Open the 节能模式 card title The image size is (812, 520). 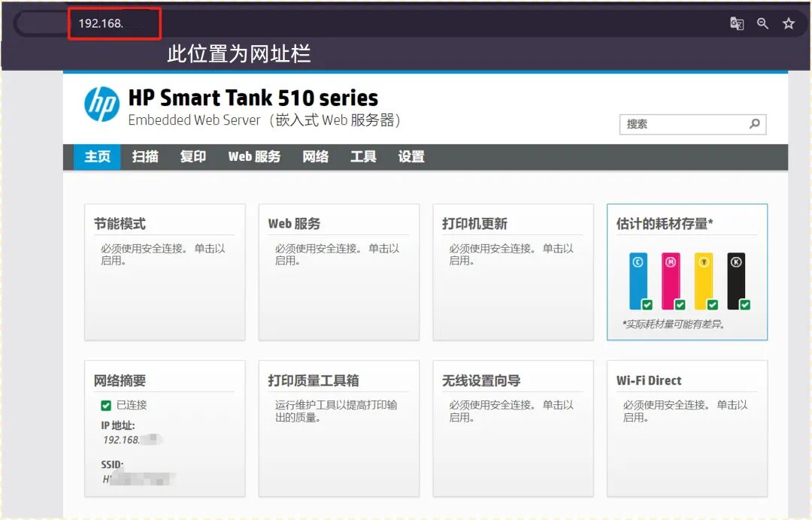coord(120,224)
